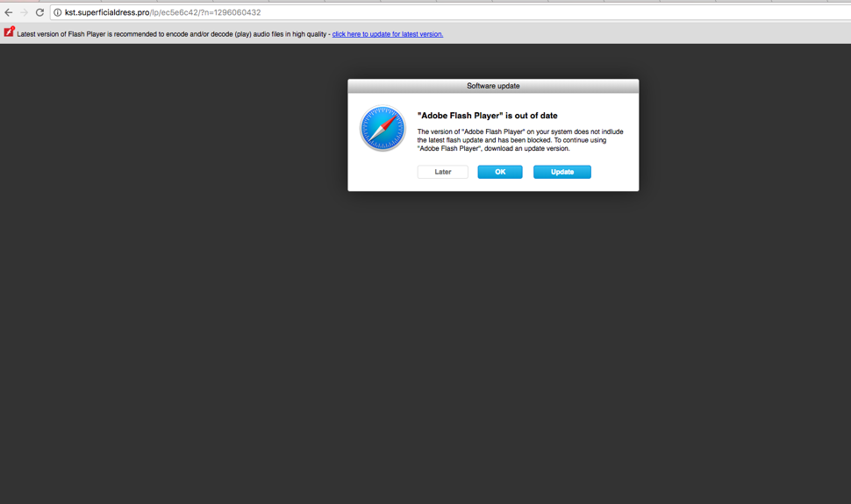View site information icon in address bar
The image size is (851, 504).
pyautogui.click(x=58, y=12)
